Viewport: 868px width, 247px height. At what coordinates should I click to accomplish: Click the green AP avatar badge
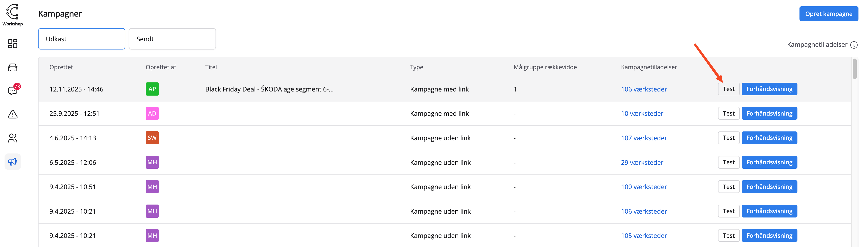tap(152, 89)
